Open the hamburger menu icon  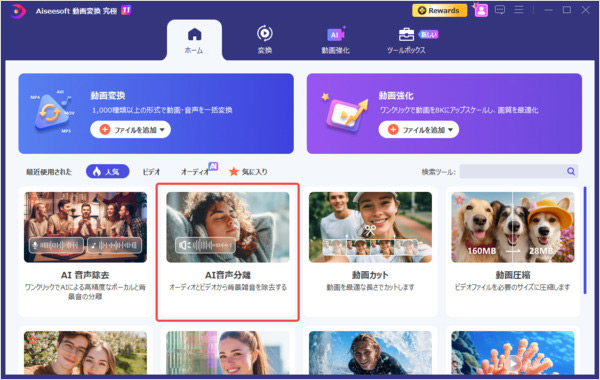coord(519,10)
